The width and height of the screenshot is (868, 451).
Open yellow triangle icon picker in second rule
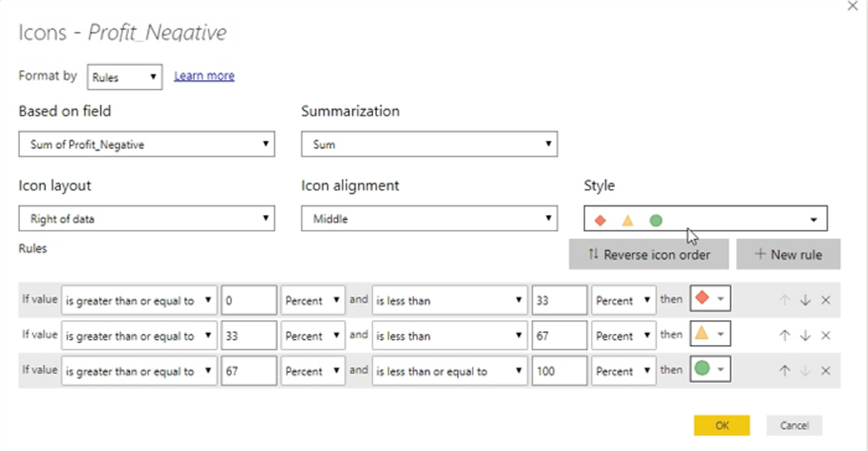tap(708, 335)
